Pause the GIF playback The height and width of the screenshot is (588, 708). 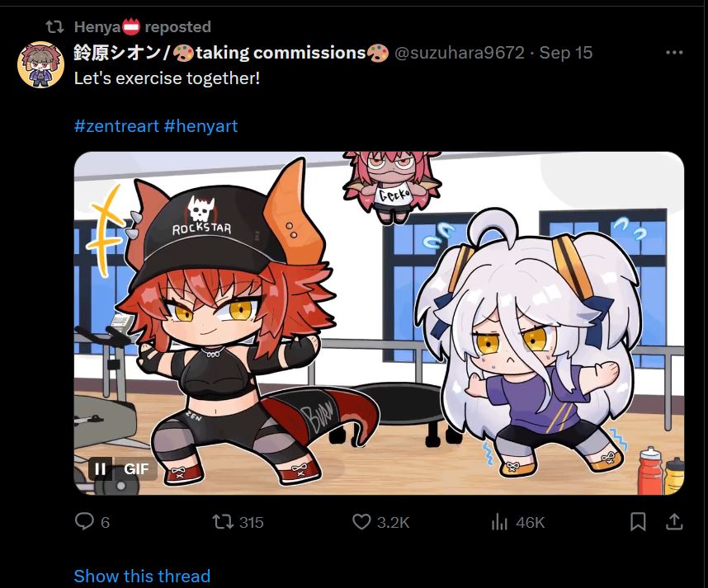(100, 469)
